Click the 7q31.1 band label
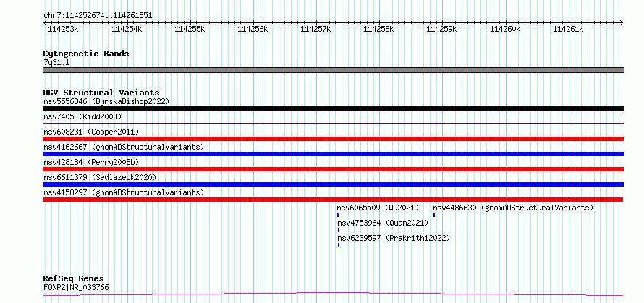Image resolution: width=644 pixels, height=303 pixels. 56,62
